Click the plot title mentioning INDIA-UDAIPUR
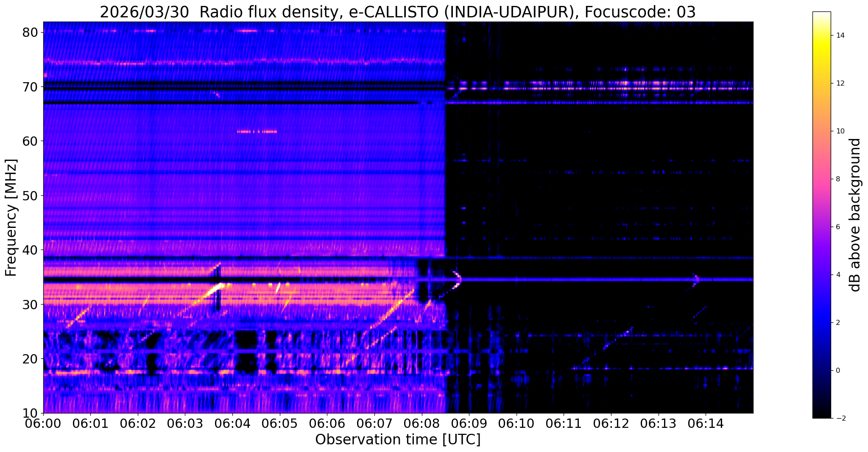 point(398,12)
